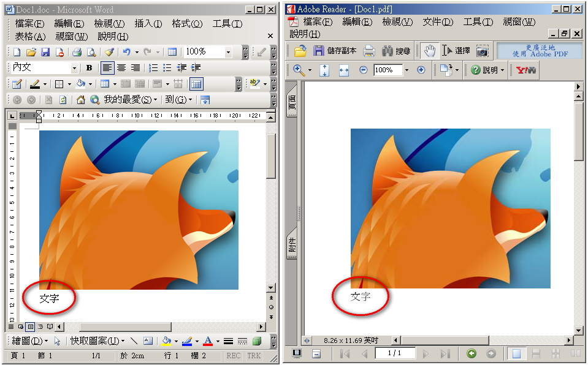Screen dimensions: 588x365
Task: Click the Adobe PDF promotion banner in Reader
Action: pos(540,51)
